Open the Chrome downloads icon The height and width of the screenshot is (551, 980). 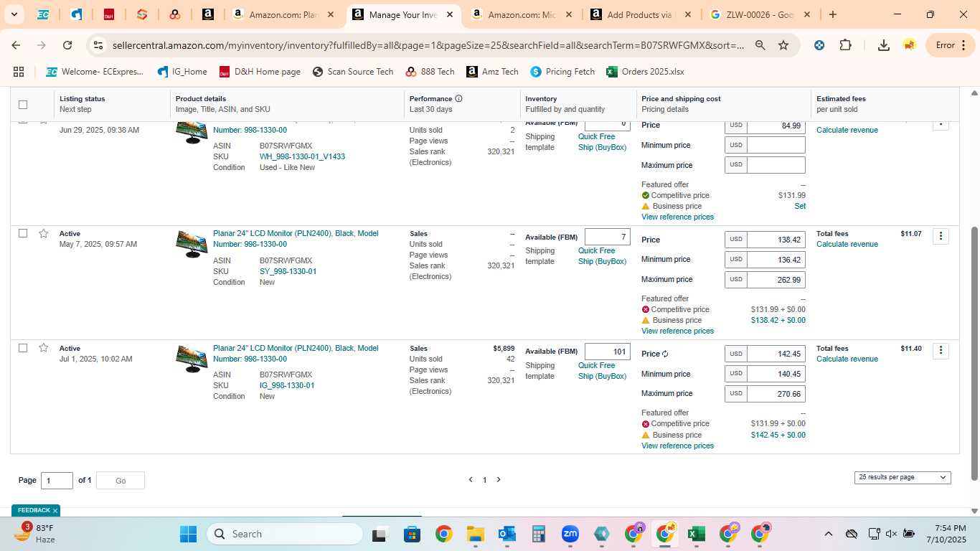(x=884, y=45)
